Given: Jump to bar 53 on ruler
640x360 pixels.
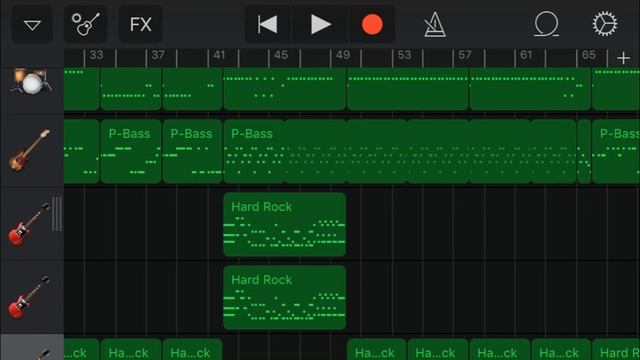Looking at the screenshot, I should pos(404,55).
